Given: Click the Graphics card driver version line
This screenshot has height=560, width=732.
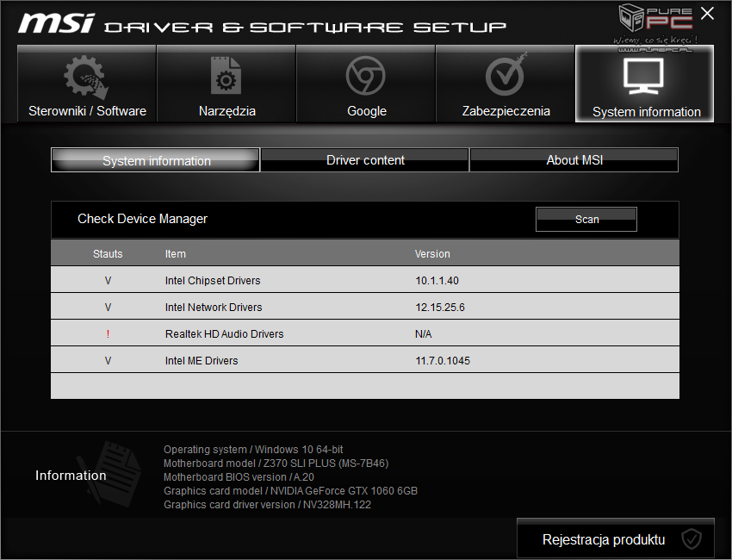Looking at the screenshot, I should [267, 504].
